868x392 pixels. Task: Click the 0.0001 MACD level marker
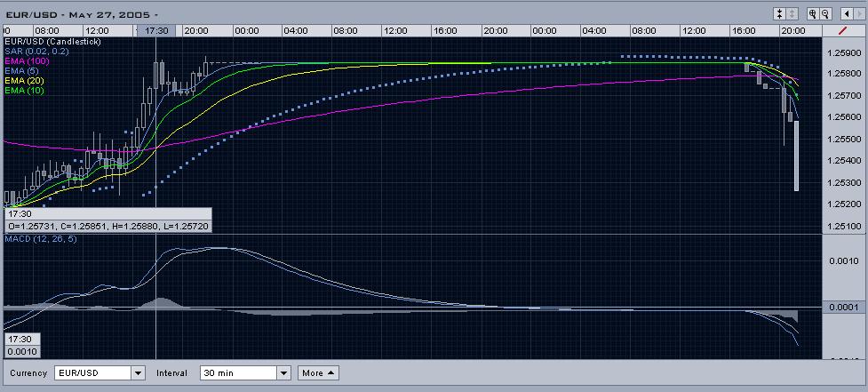(x=844, y=308)
